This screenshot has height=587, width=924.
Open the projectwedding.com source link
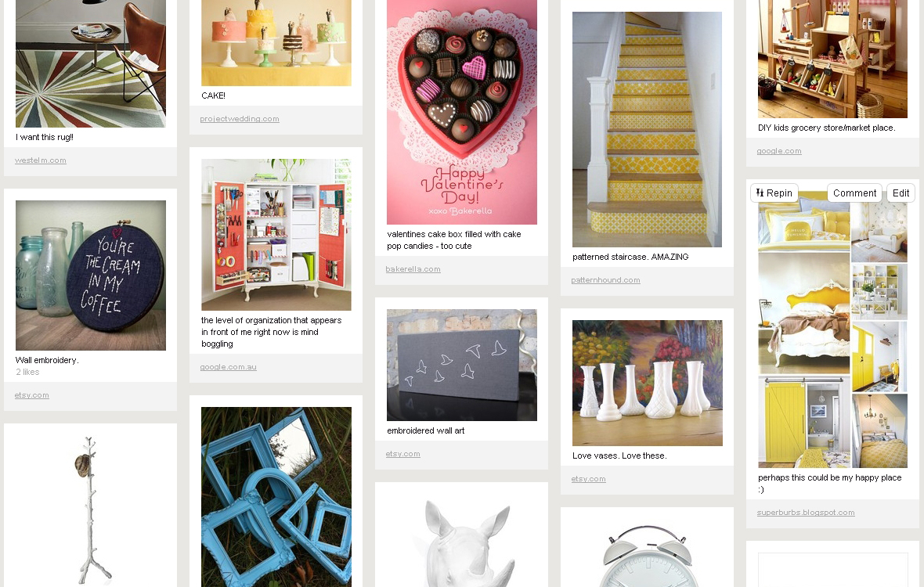pos(240,119)
